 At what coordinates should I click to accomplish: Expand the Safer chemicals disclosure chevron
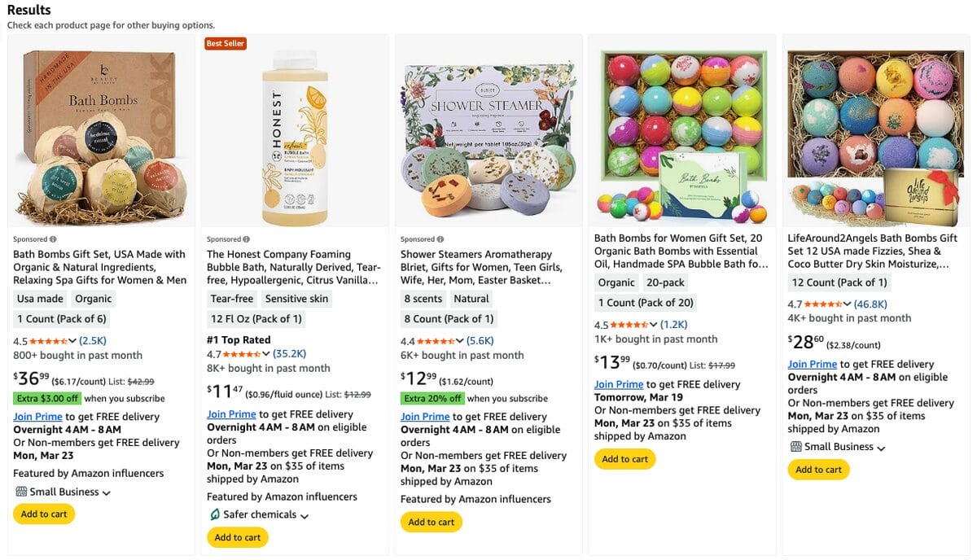(x=304, y=515)
